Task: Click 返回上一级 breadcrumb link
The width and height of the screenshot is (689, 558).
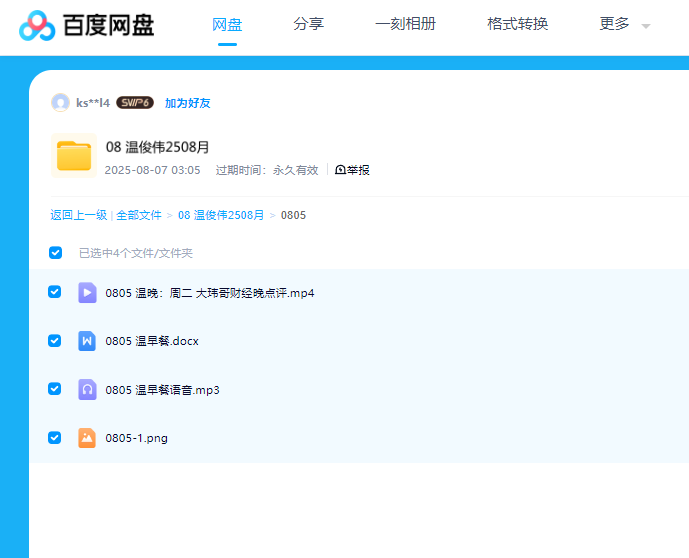Action: (x=78, y=215)
